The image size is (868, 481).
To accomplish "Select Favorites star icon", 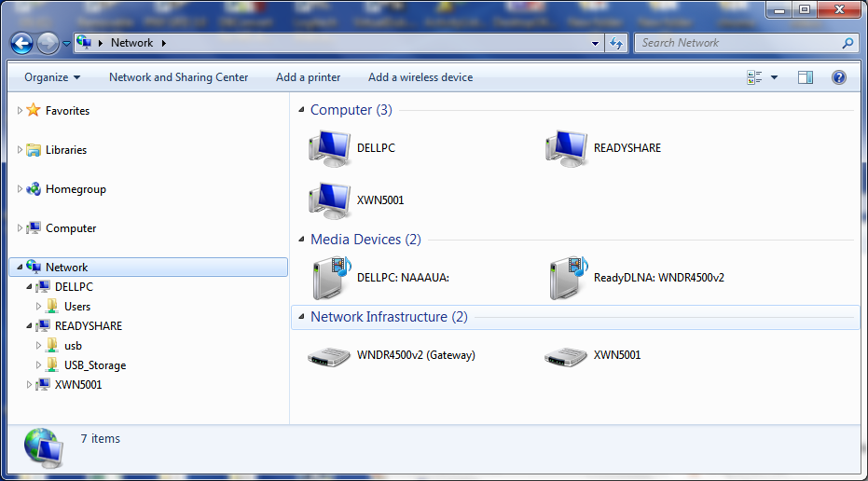I will pyautogui.click(x=34, y=110).
